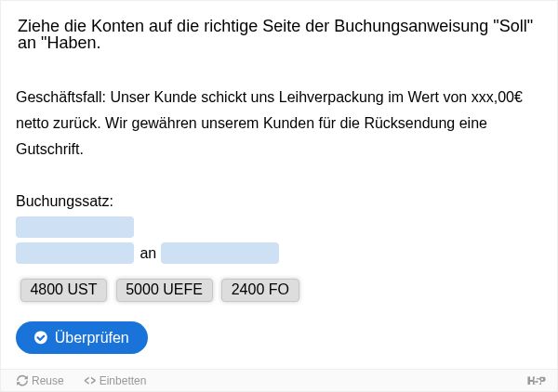Screen dimensions: 558x392
Task: Click the angle brackets embed icon
Action: (x=89, y=381)
